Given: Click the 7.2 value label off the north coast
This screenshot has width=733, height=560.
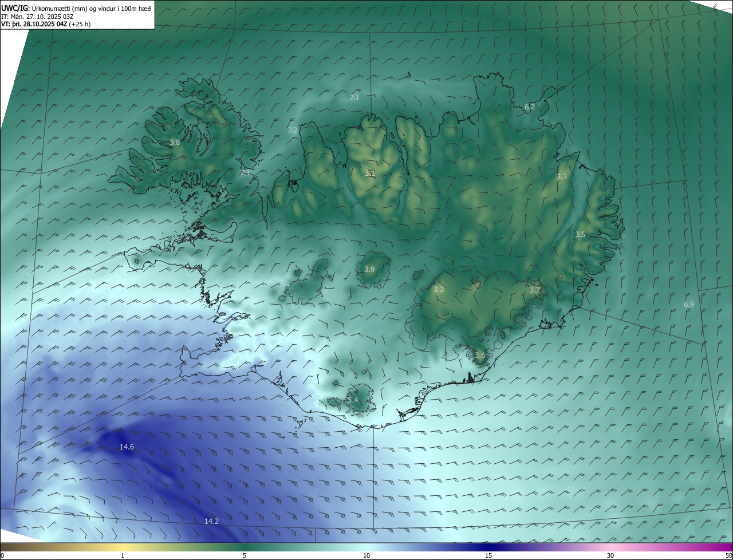Looking at the screenshot, I should pos(293,130).
